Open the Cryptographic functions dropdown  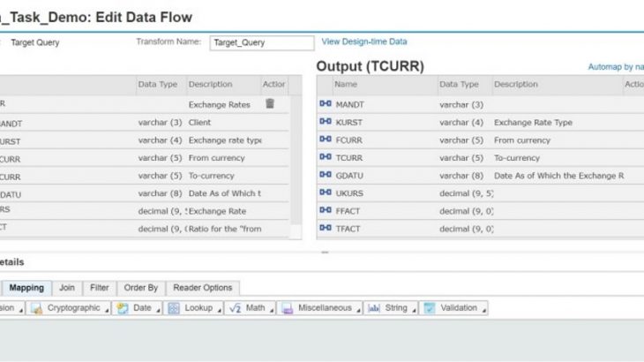pyautogui.click(x=107, y=311)
